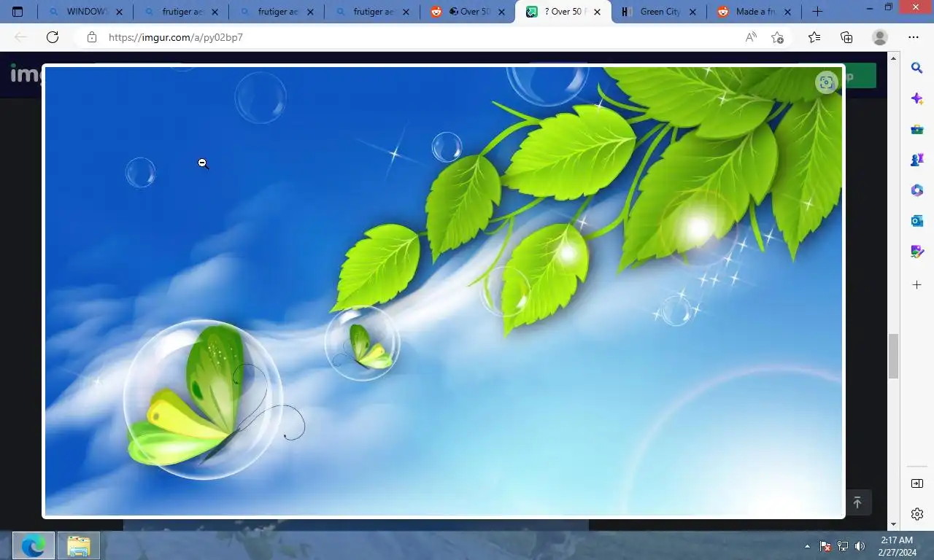Open Search in the Edge sidebar

click(917, 68)
